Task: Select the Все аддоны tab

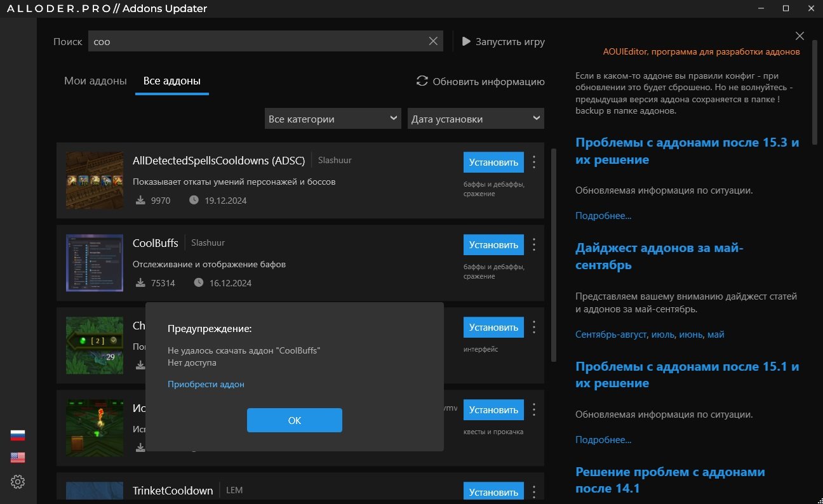Action: click(x=172, y=81)
